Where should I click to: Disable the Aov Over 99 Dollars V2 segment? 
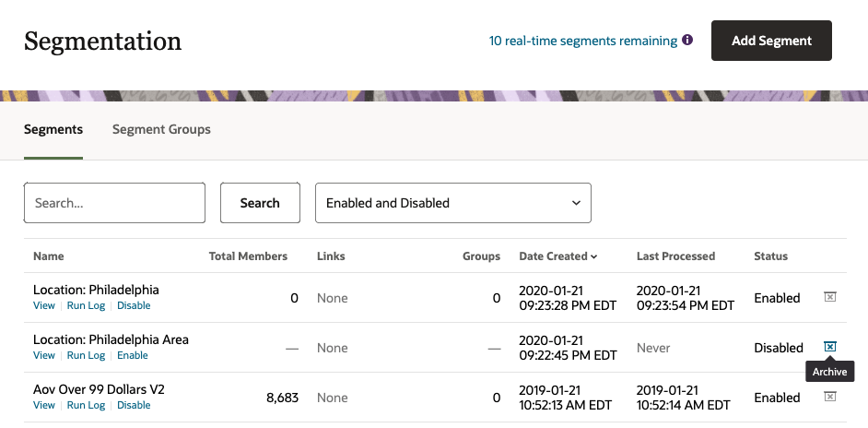[134, 406]
